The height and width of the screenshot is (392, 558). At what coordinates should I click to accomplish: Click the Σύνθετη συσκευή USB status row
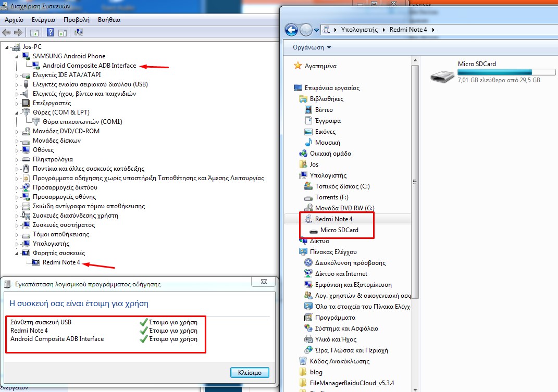pyautogui.click(x=104, y=322)
